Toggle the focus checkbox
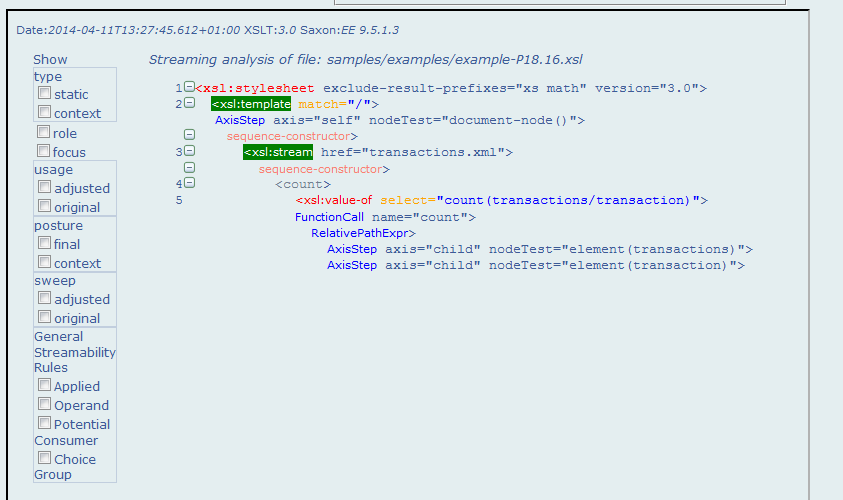The image size is (843, 500). click(x=44, y=151)
